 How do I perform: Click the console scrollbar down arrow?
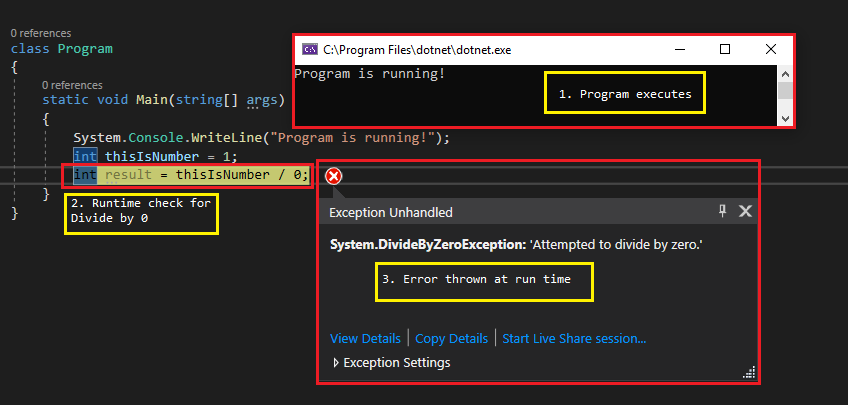pyautogui.click(x=785, y=118)
